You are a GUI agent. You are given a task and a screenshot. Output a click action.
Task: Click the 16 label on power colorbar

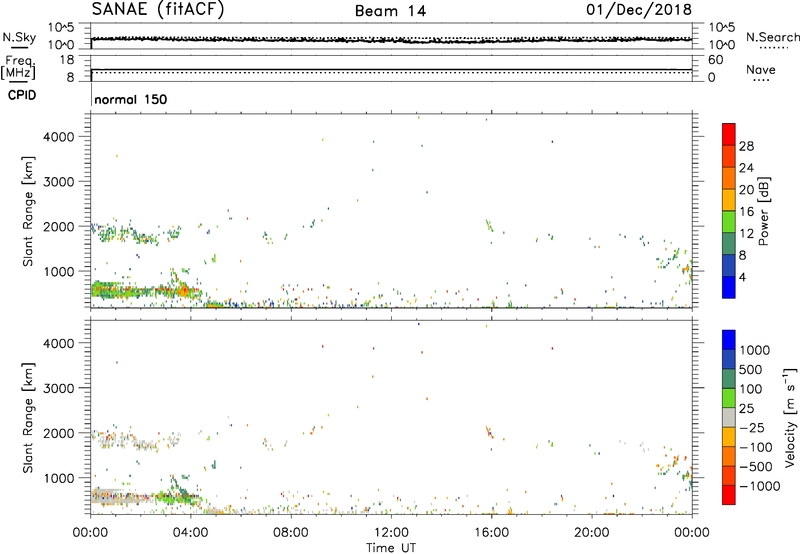coord(746,212)
